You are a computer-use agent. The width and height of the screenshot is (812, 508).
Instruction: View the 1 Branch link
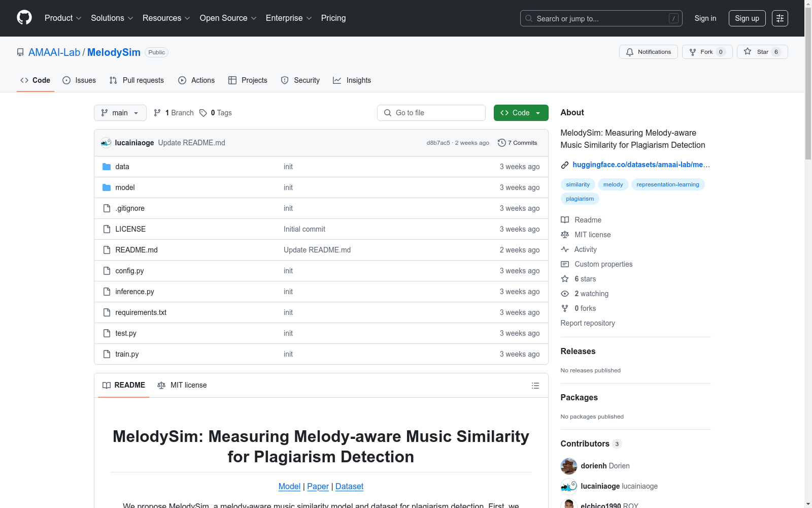[174, 113]
